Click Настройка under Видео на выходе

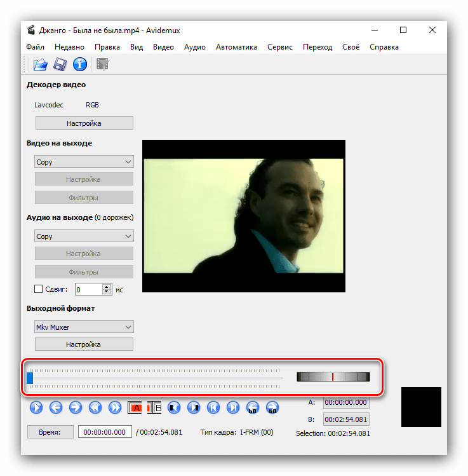pyautogui.click(x=84, y=179)
